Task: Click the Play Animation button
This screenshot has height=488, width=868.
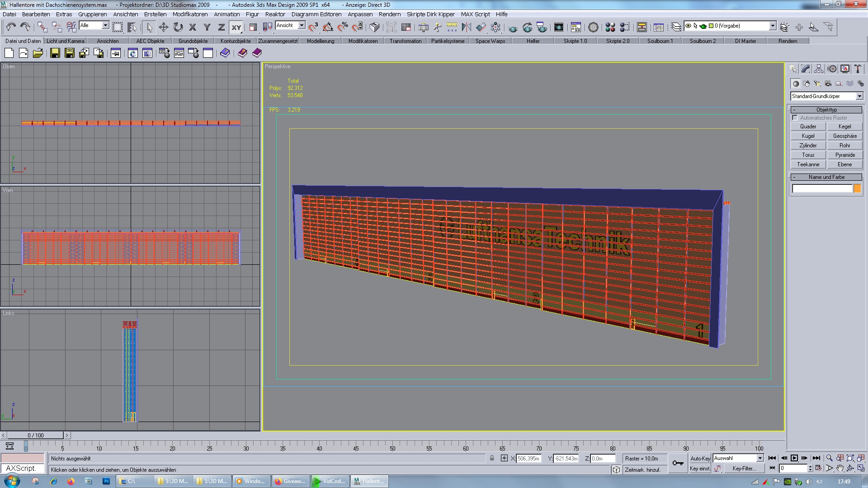Action: pos(794,458)
